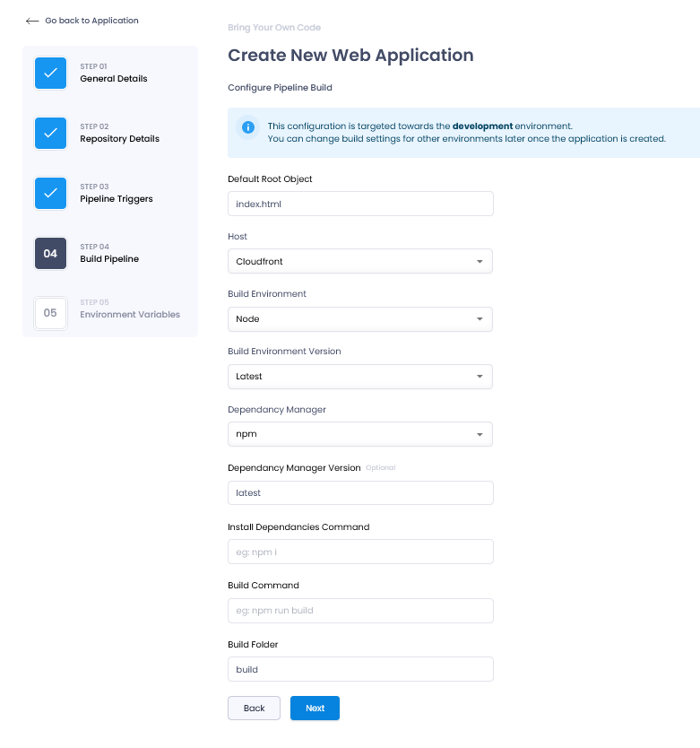This screenshot has width=700, height=748.
Task: Open the General Details step label
Action: point(114,79)
